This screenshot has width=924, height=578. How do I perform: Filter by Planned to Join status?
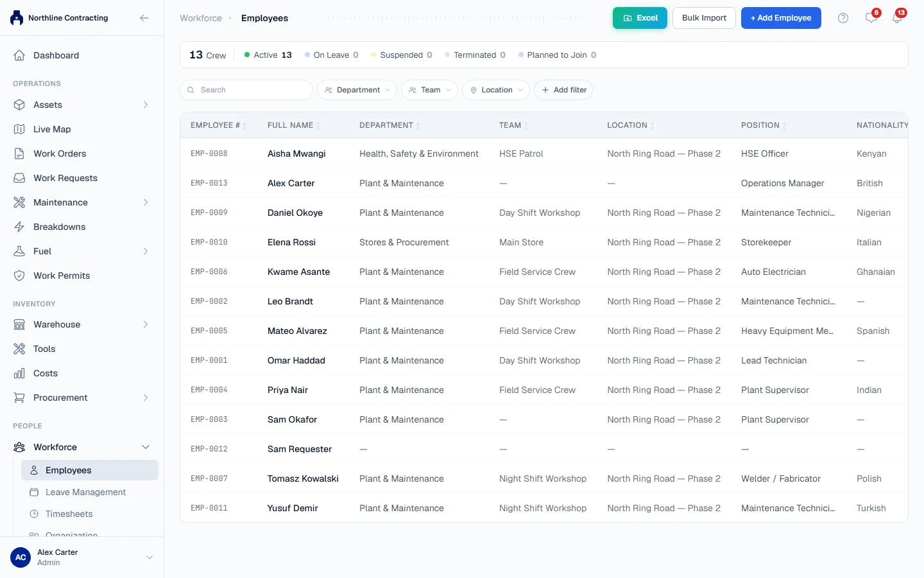coord(557,55)
